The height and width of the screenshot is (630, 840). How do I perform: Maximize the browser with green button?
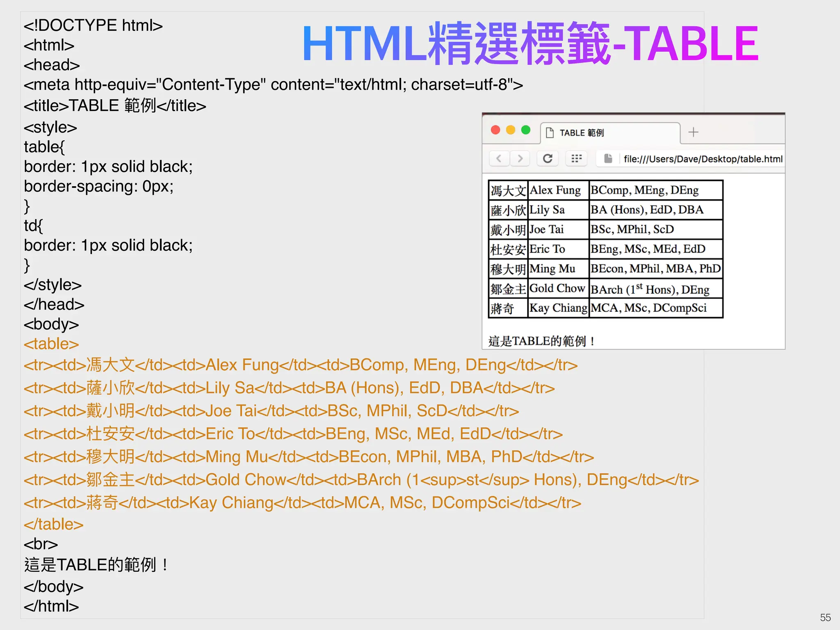(526, 130)
